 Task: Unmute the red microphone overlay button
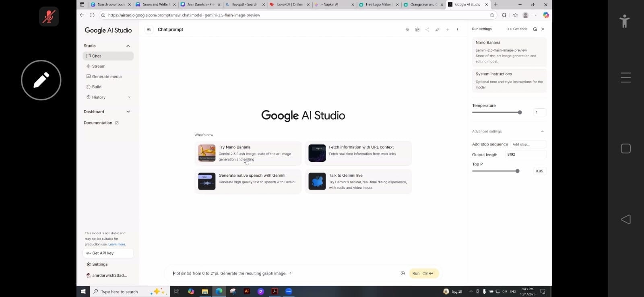coord(49,16)
